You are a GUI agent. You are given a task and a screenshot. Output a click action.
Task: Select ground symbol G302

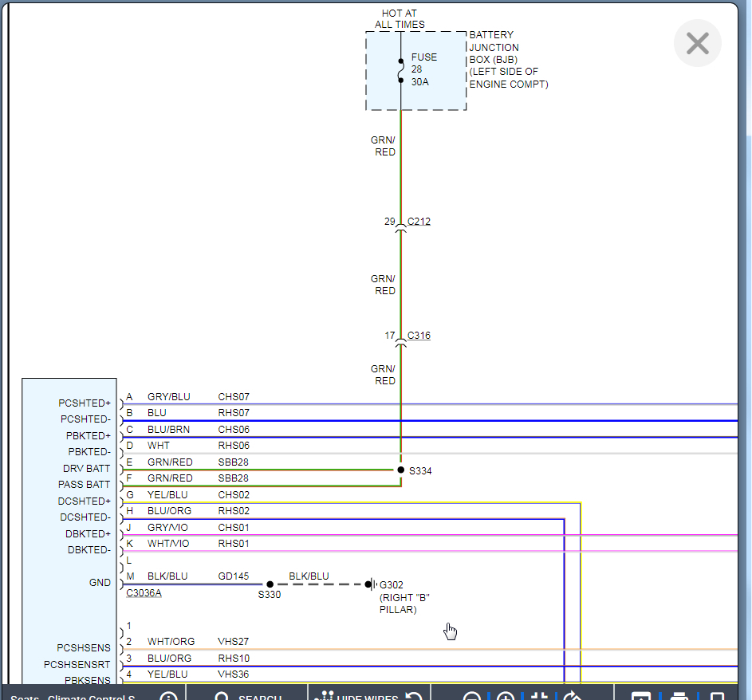pyautogui.click(x=370, y=584)
